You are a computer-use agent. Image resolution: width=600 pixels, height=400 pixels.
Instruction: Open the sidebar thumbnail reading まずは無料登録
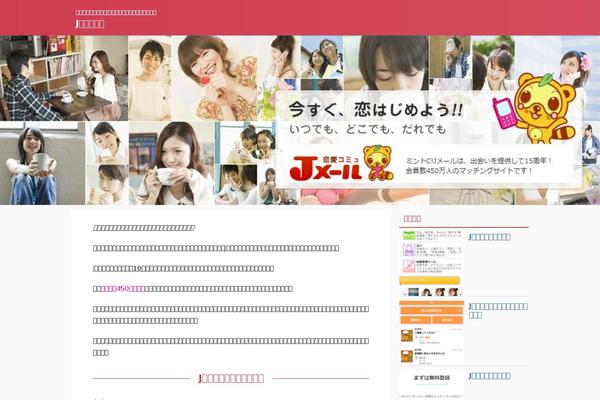click(x=431, y=384)
